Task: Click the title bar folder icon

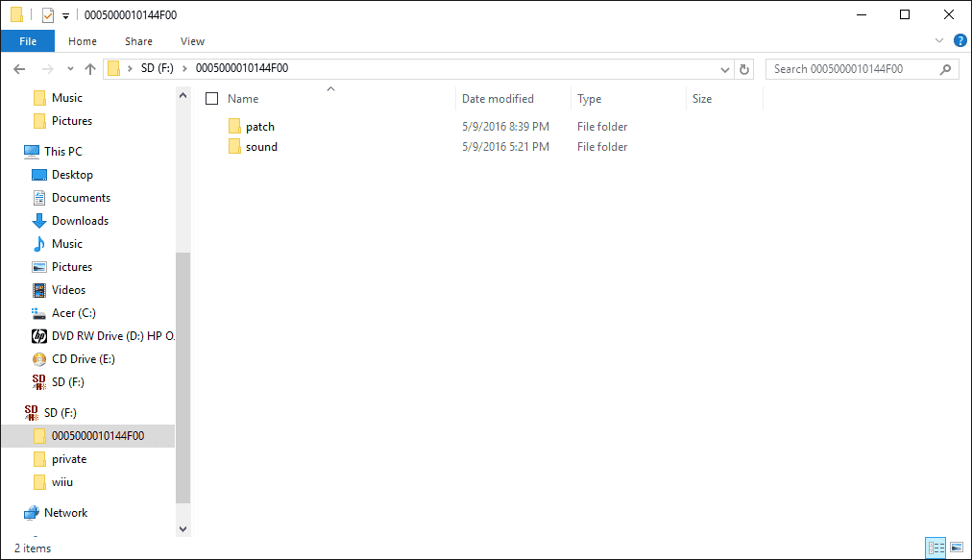Action: tap(16, 14)
